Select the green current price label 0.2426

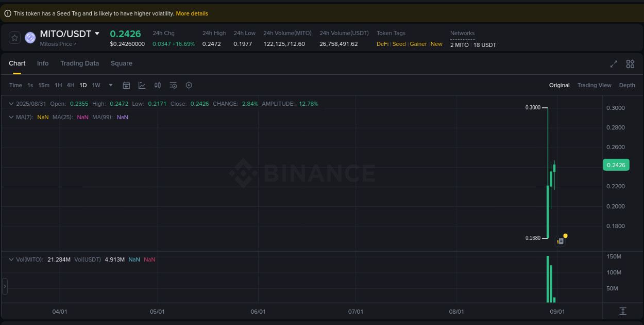coord(616,164)
